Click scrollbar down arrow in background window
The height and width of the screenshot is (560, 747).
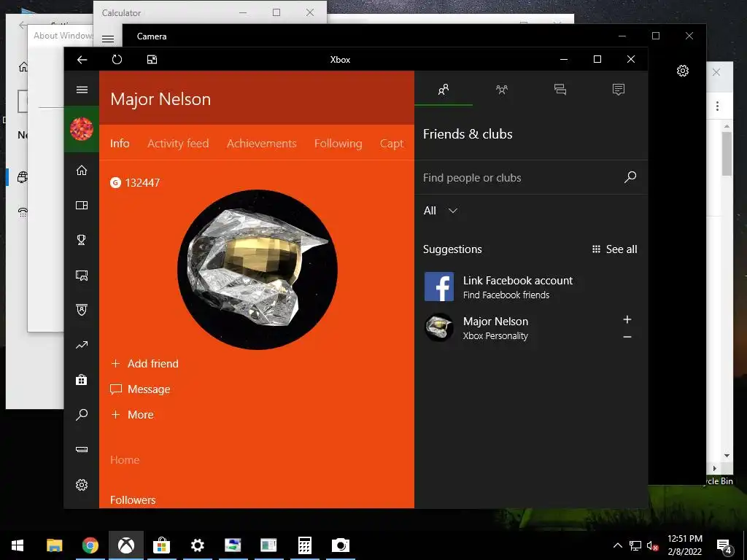click(727, 456)
